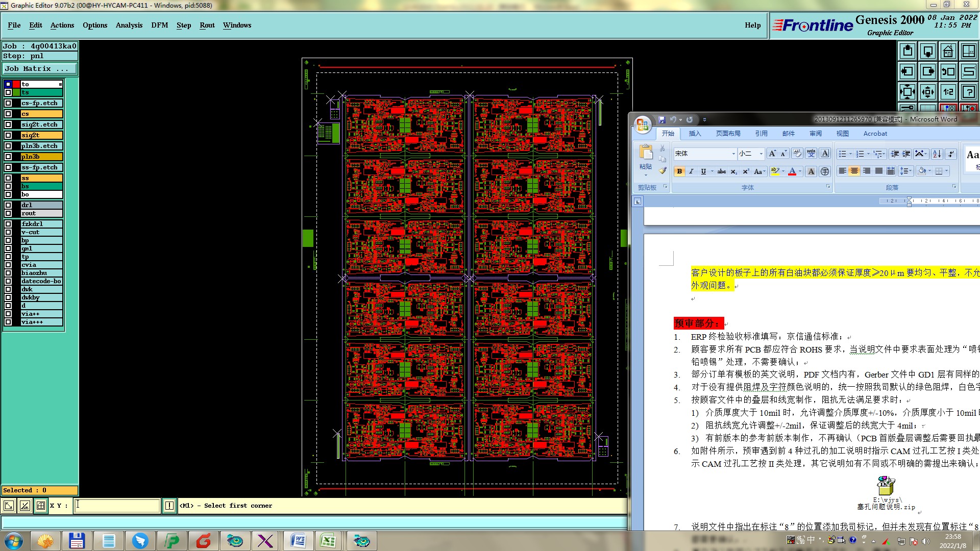The height and width of the screenshot is (551, 980).
Task: Click Bold button in Word ribbon
Action: point(679,171)
